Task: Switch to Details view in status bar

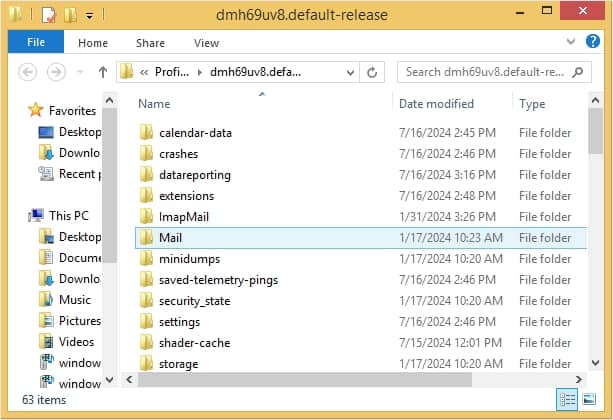Action: click(x=567, y=400)
